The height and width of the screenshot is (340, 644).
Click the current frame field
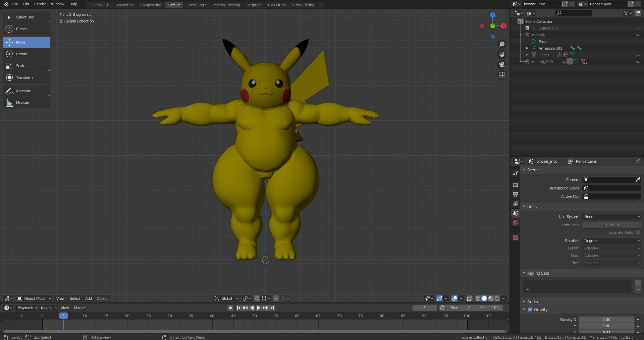point(424,308)
